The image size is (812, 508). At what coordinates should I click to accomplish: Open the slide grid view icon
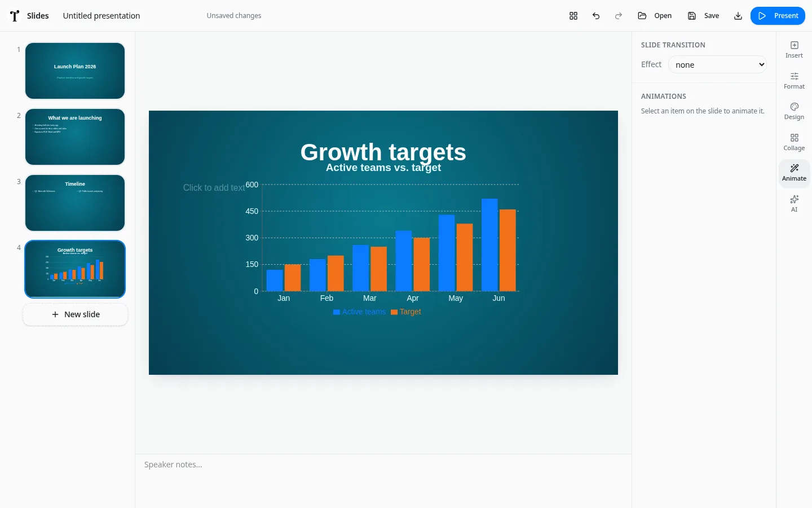tap(573, 16)
